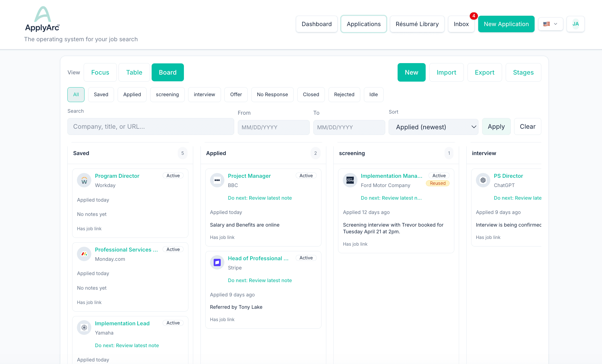Enable the No Response filter
The height and width of the screenshot is (364, 602).
point(272,95)
